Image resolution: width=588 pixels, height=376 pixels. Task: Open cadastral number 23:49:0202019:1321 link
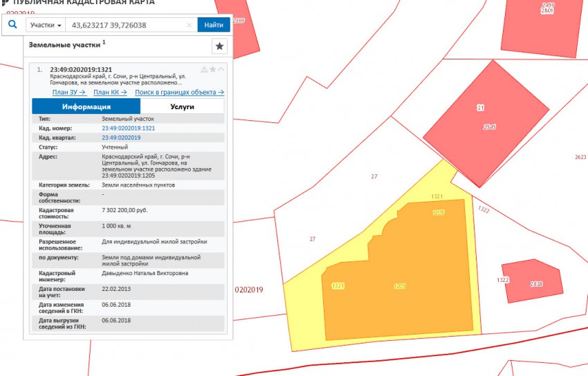128,129
